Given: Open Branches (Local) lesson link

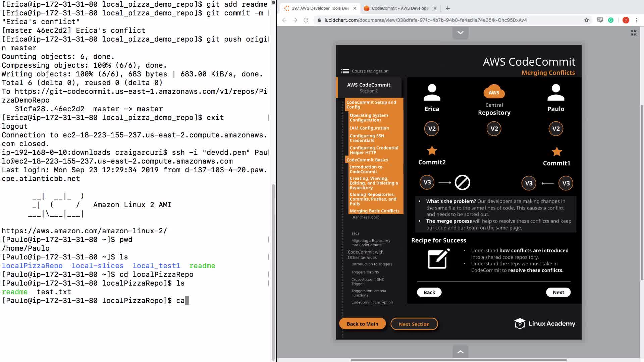Looking at the screenshot, I should coord(365,217).
